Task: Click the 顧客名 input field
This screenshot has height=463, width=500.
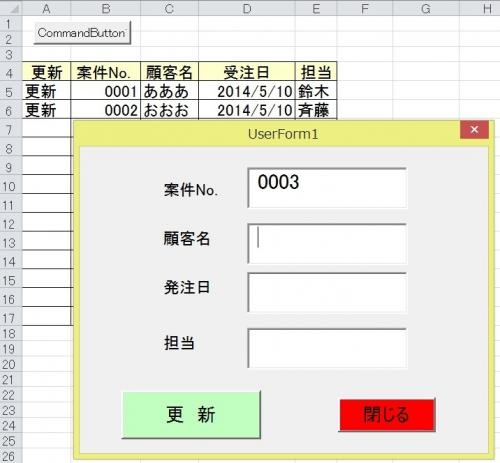Action: click(x=327, y=244)
